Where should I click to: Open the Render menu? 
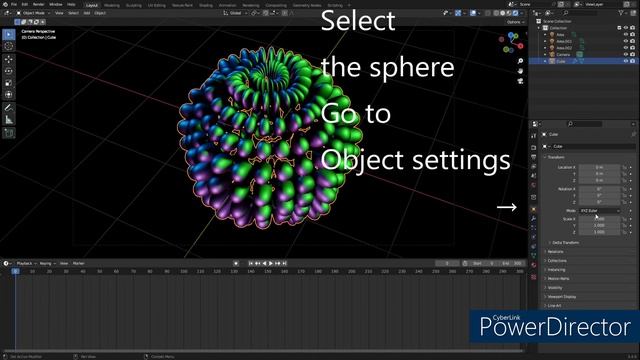click(x=38, y=4)
